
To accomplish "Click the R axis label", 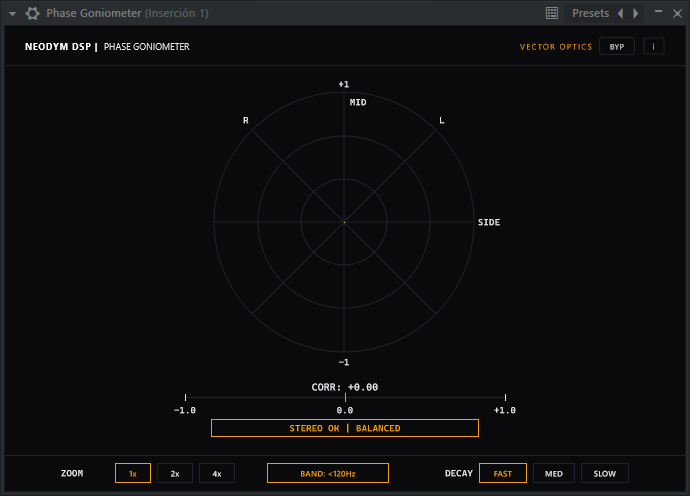I will (x=246, y=121).
